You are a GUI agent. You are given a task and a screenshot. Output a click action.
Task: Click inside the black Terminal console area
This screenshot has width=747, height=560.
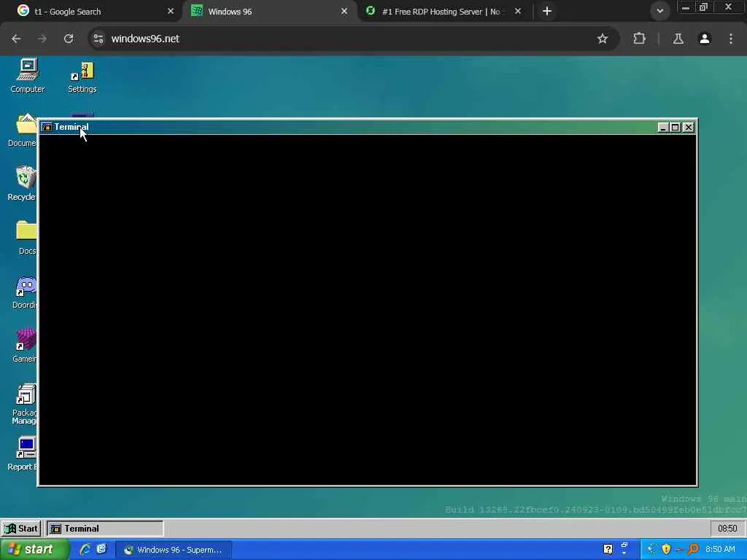[x=368, y=309]
